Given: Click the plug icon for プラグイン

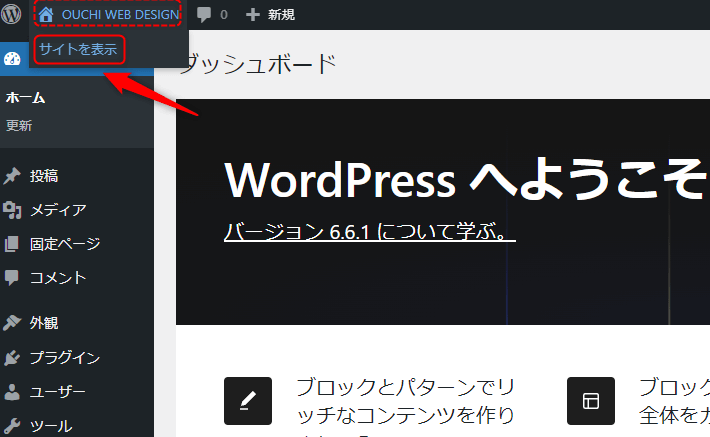Looking at the screenshot, I should tap(12, 358).
